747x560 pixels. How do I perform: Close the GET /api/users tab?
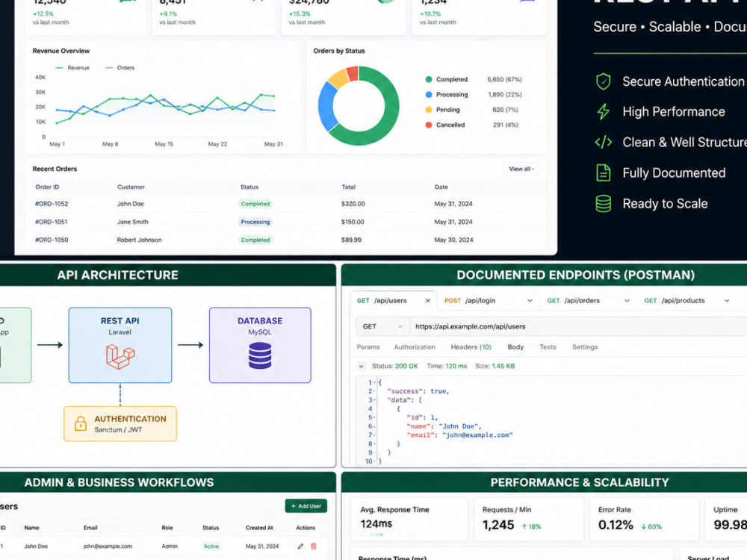point(427,300)
